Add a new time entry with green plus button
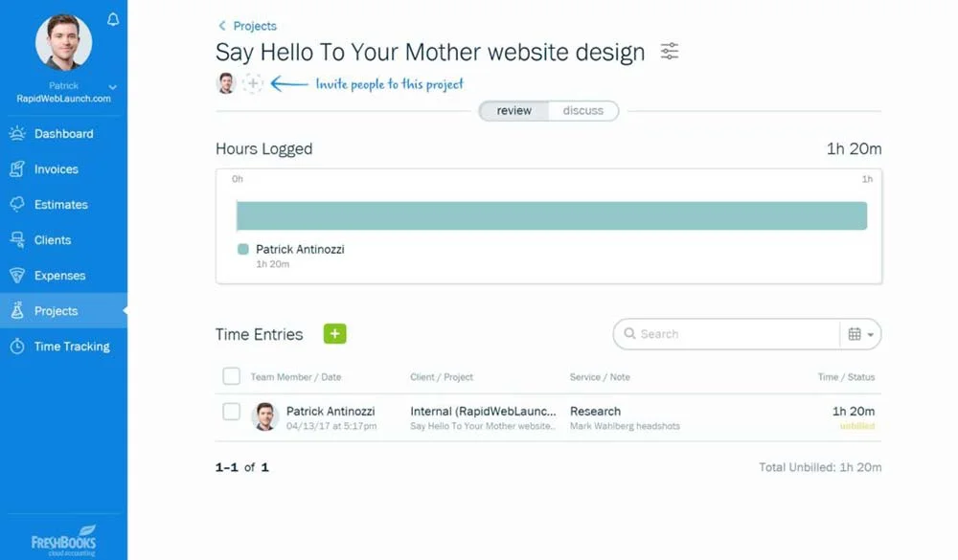 point(334,333)
